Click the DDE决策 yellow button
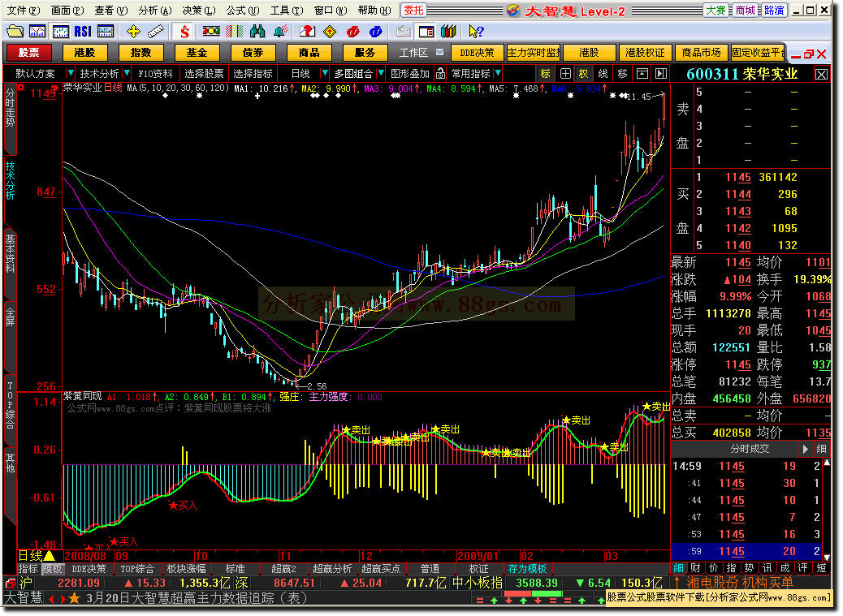 [477, 53]
